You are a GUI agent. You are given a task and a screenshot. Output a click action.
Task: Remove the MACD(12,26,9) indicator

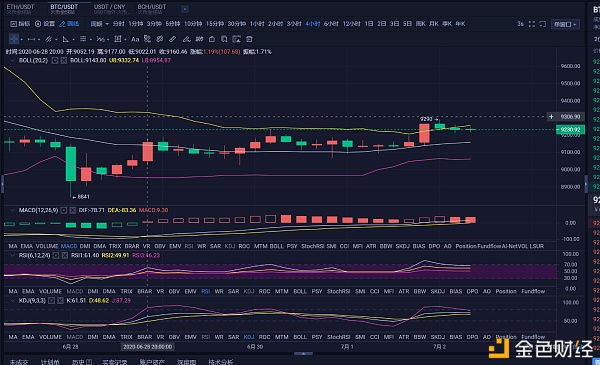[x=72, y=210]
